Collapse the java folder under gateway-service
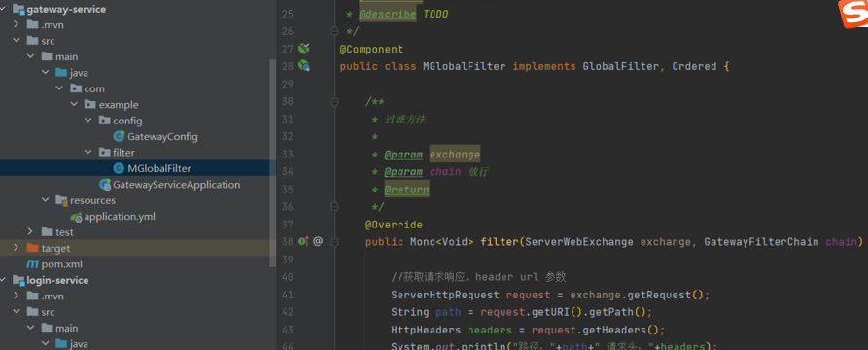 [x=45, y=73]
